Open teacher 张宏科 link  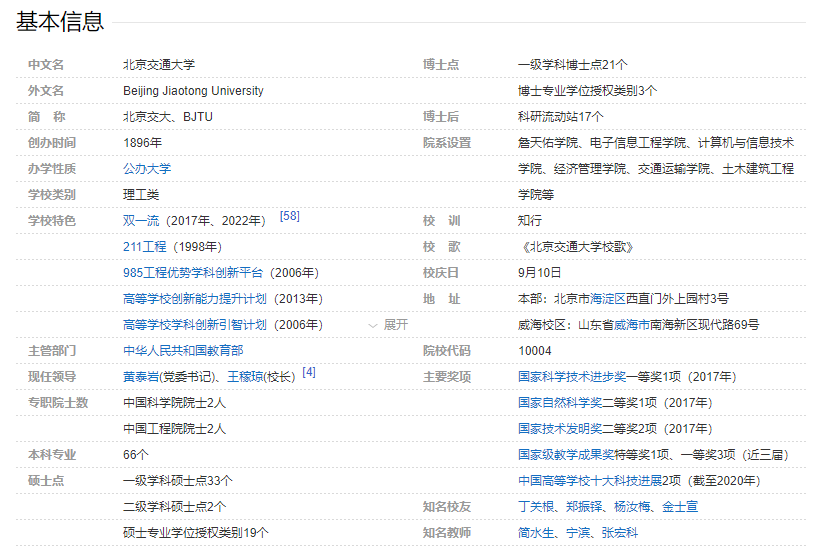(620, 533)
